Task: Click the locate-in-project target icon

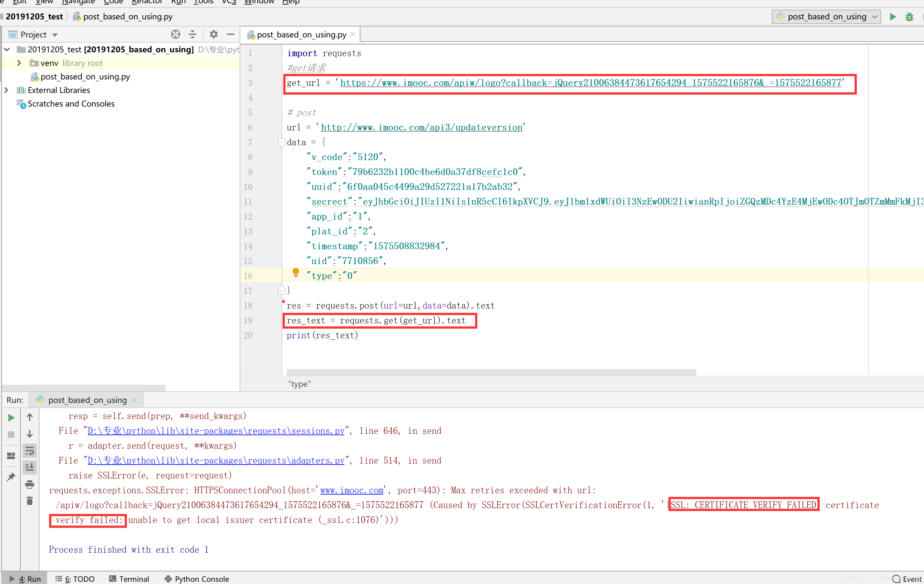Action: point(175,35)
